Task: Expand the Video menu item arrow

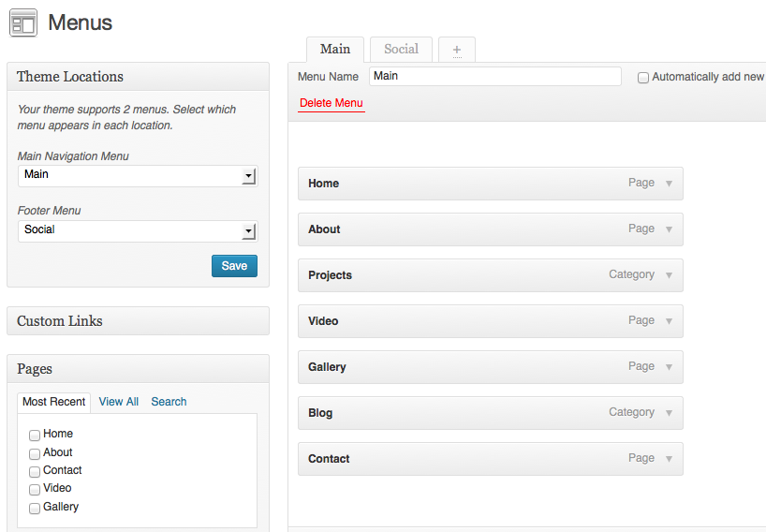Action: 669,321
